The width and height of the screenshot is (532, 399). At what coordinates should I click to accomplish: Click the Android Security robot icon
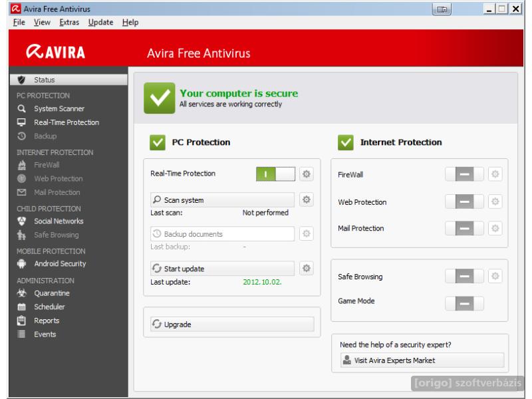(21, 263)
